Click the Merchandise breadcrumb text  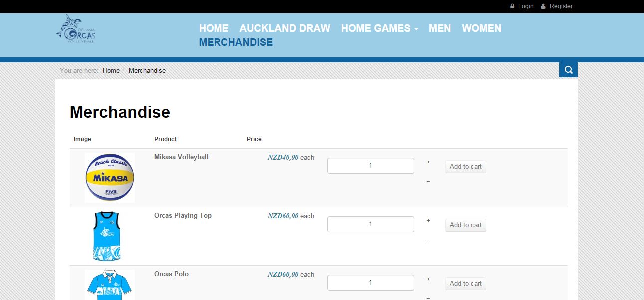(147, 70)
